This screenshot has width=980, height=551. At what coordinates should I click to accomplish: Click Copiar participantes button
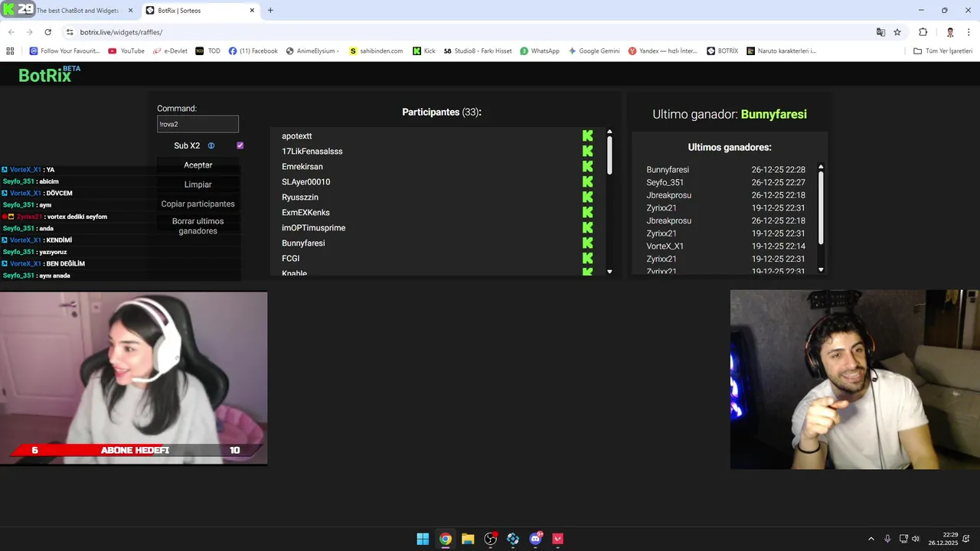pos(198,204)
